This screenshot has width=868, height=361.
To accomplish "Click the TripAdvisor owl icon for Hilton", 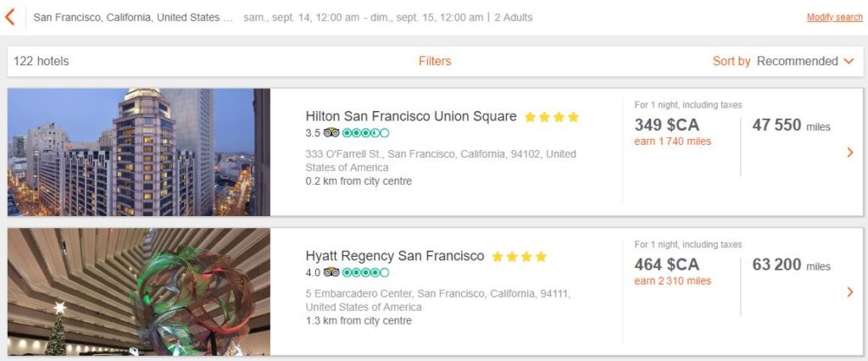I will pos(331,133).
